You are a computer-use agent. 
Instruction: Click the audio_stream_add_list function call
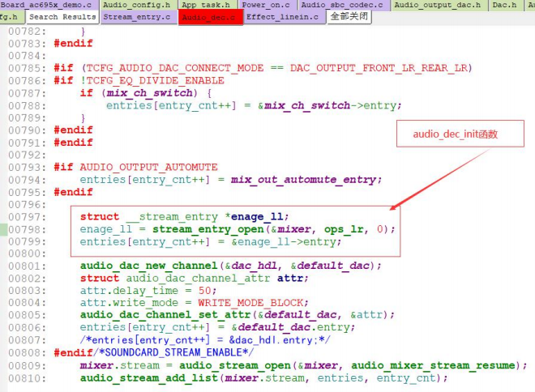(x=149, y=378)
